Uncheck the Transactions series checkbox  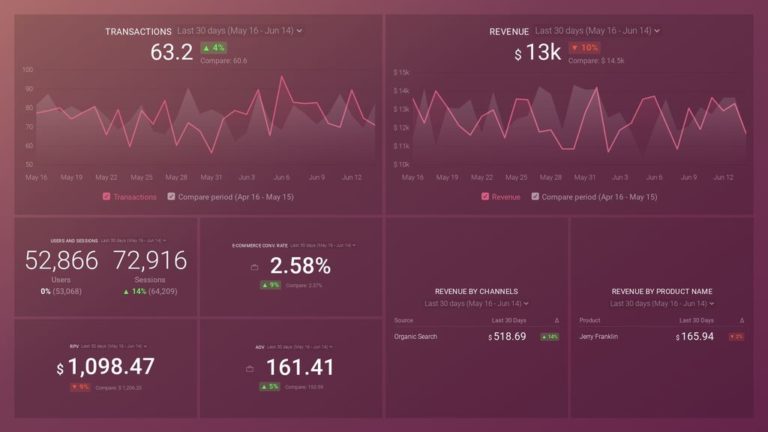point(106,197)
